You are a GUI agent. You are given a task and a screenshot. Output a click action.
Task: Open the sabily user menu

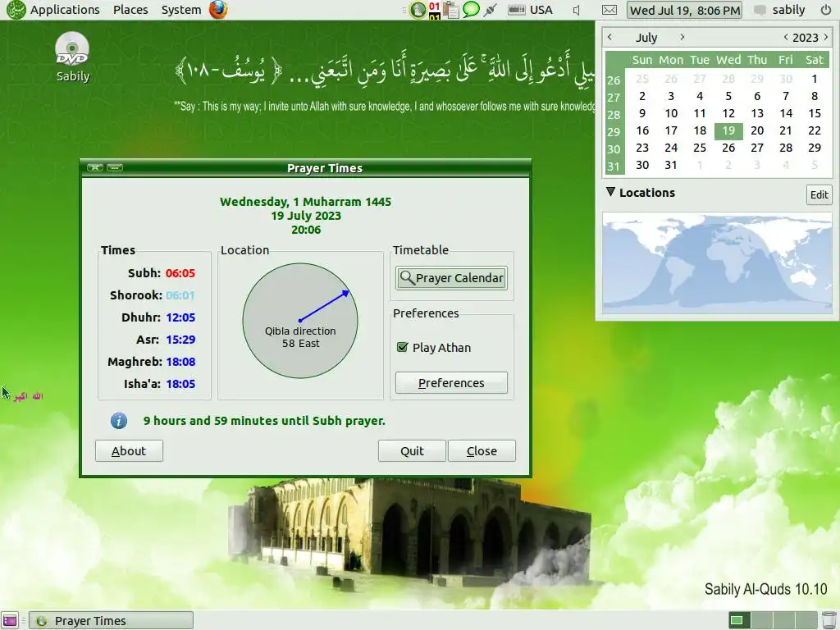pos(779,10)
